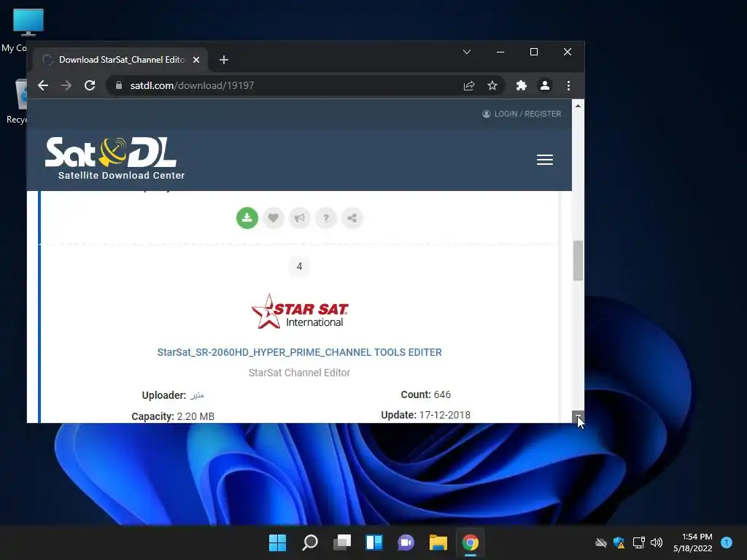Click the heart favorite icon
Screen dimensions: 747x560
[x=273, y=218]
